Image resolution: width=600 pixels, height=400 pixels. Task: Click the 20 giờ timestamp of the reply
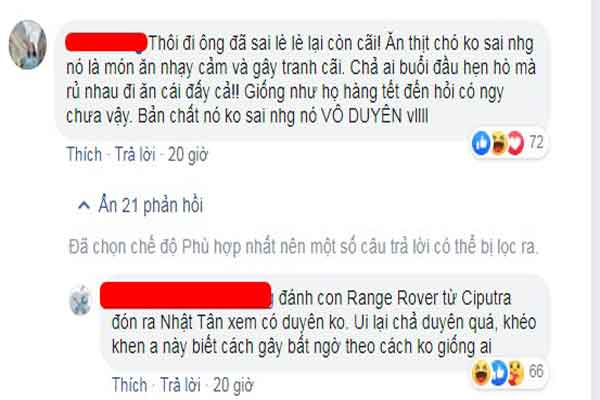click(x=233, y=385)
